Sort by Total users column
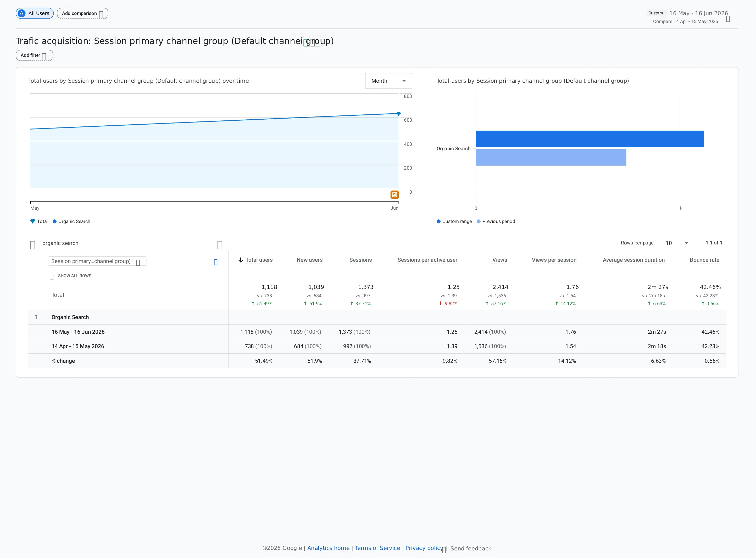The image size is (756, 558). click(259, 260)
